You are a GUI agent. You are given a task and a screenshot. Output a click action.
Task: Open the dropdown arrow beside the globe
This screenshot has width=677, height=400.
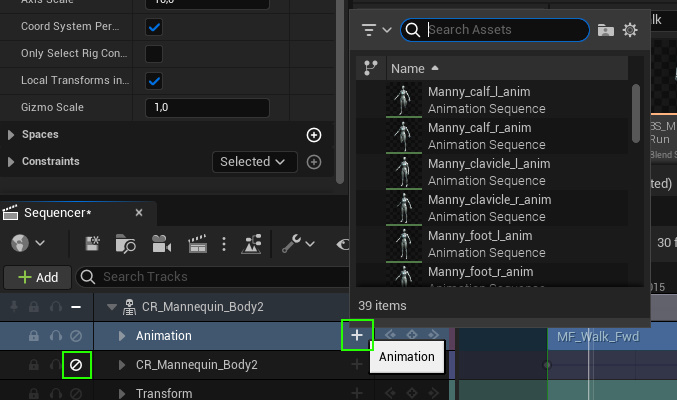click(x=40, y=243)
